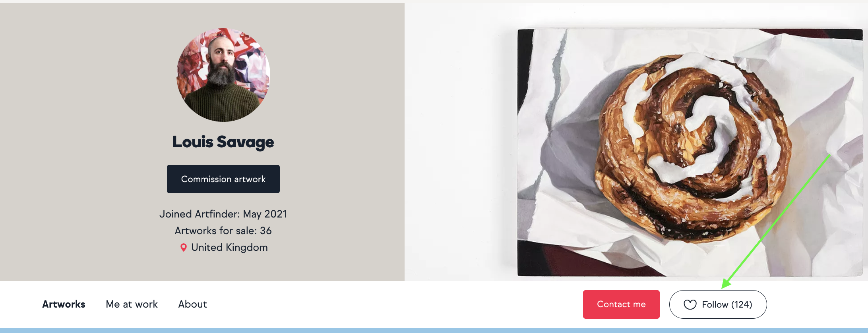Click the green arrow annotation tip
This screenshot has width=868, height=333.
coord(724,286)
